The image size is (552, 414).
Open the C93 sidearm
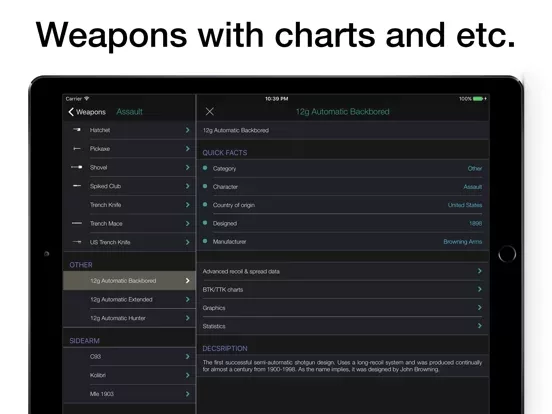point(129,357)
